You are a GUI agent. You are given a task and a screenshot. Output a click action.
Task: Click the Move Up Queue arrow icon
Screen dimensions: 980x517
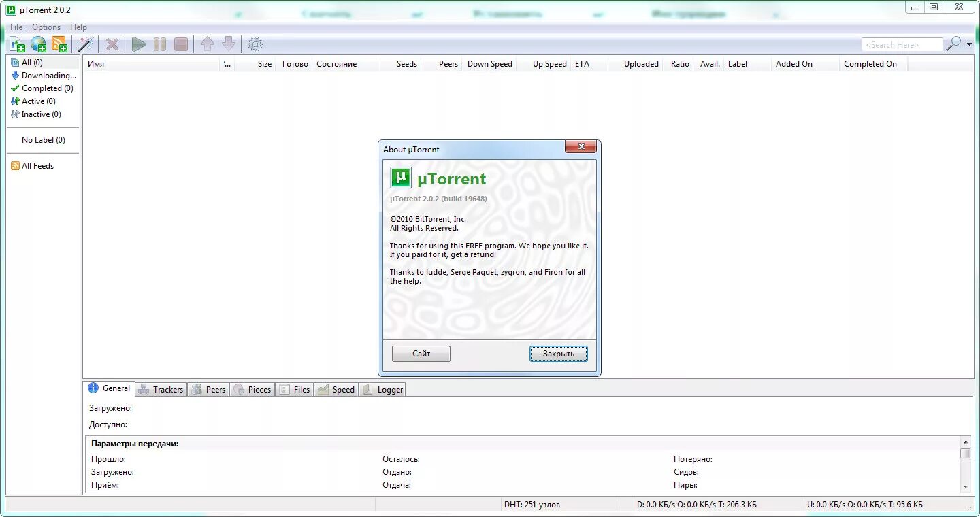(x=208, y=44)
